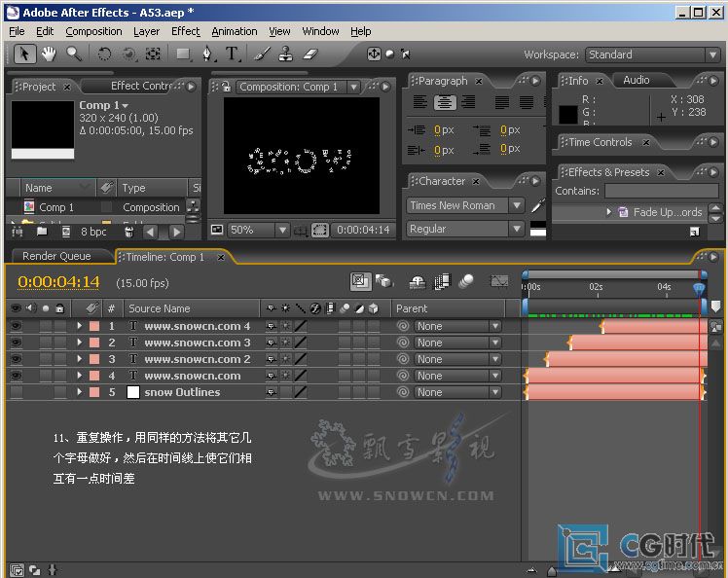Select the Selection arrow tool
The width and height of the screenshot is (728, 578).
[x=24, y=54]
